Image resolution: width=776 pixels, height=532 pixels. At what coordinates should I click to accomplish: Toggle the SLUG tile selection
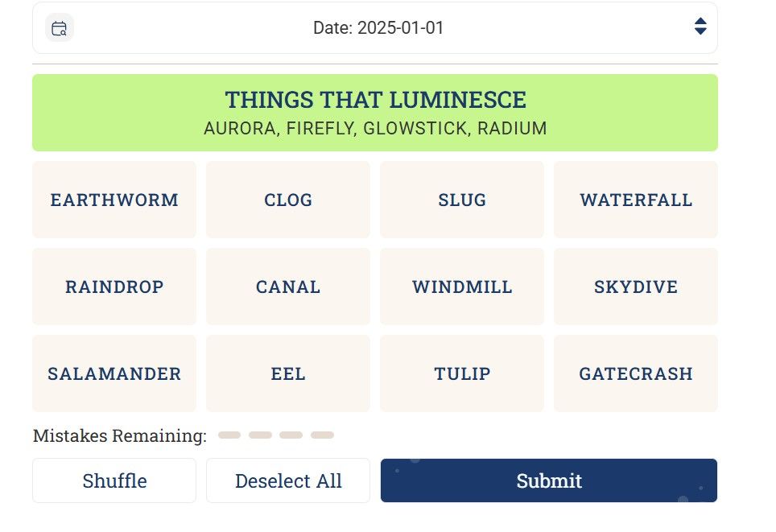462,200
